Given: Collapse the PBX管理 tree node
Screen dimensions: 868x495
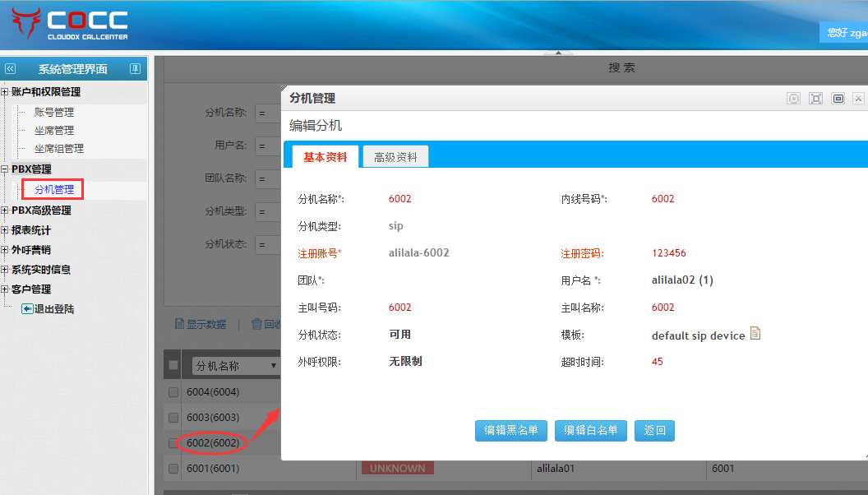Looking at the screenshot, I should [x=5, y=169].
